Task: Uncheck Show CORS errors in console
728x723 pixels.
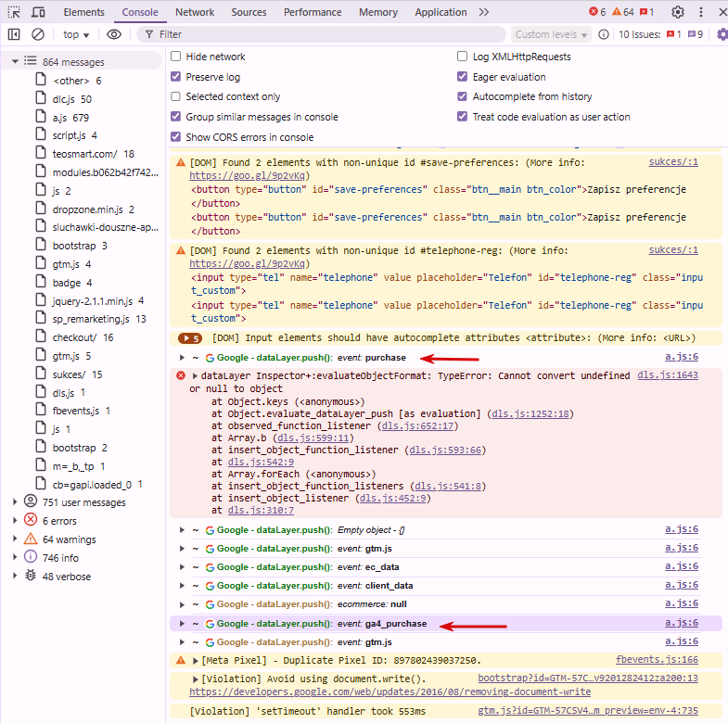Action: (175, 137)
